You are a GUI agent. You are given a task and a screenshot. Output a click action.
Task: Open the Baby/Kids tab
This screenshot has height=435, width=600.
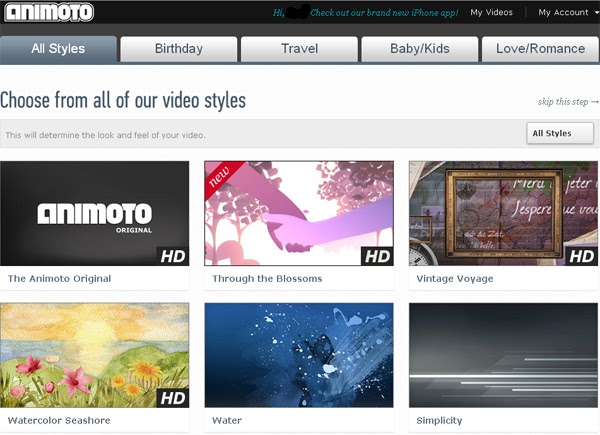tap(420, 49)
